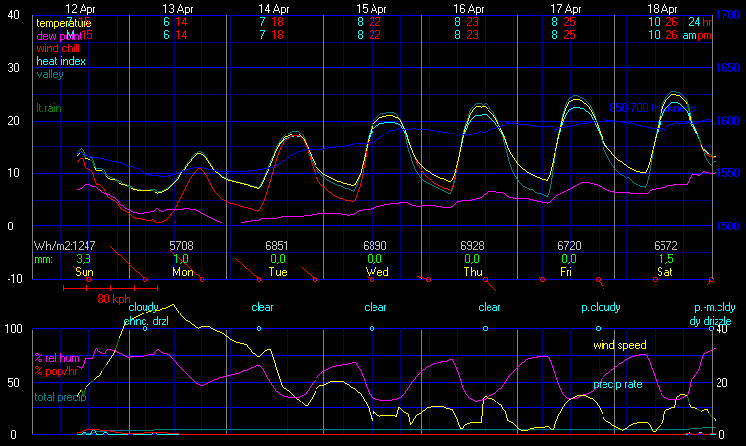
Task: Click the cloudy chnc. drzl forecast label
Action: 146,314
